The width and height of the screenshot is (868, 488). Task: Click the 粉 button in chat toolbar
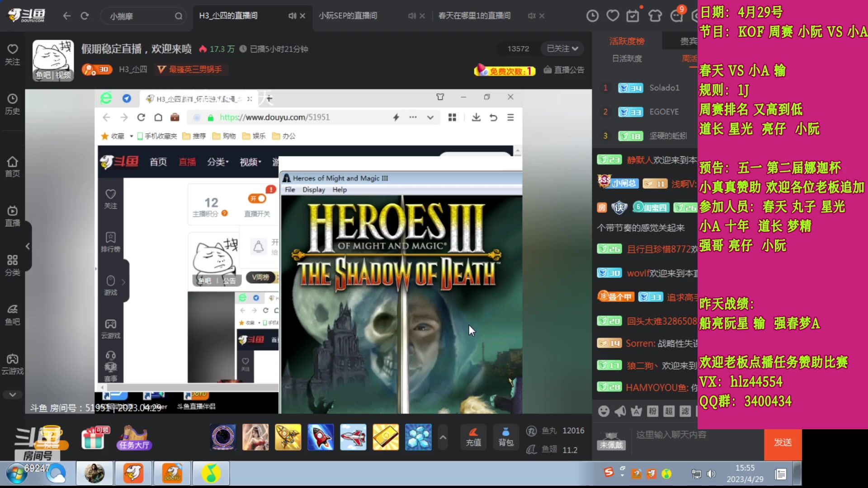[x=652, y=411]
